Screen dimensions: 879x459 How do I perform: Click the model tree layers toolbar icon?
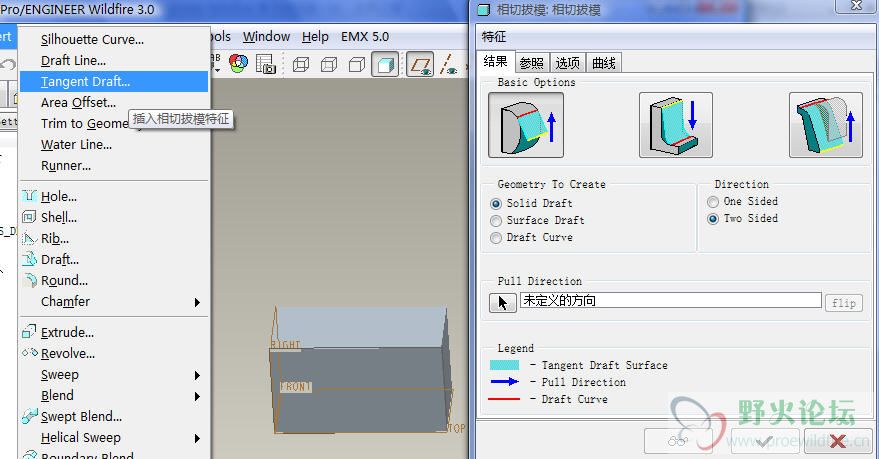(266, 63)
